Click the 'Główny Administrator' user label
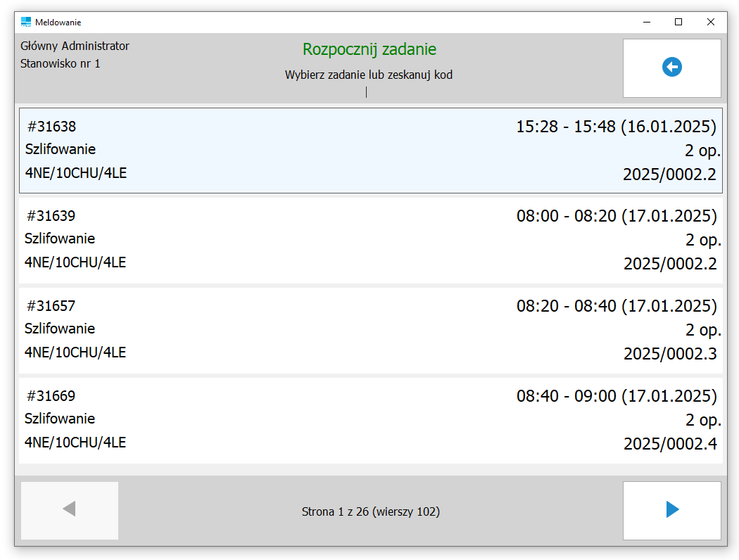The image size is (739, 560). point(75,46)
